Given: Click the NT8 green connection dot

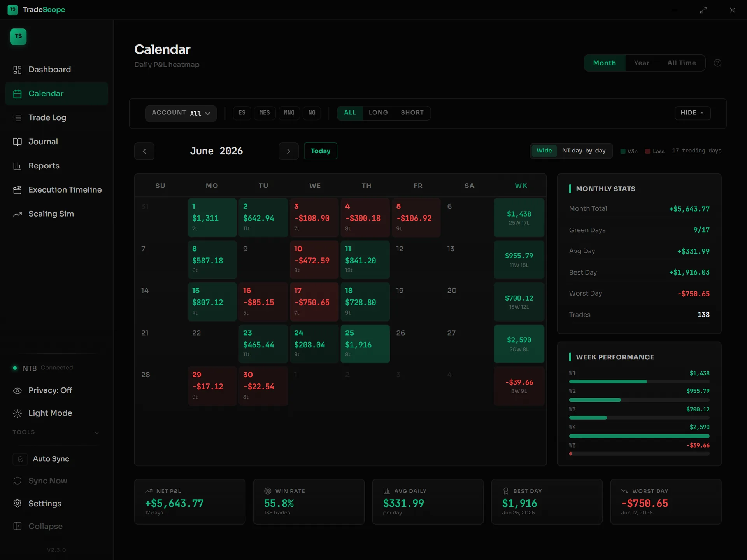Looking at the screenshot, I should (15, 368).
